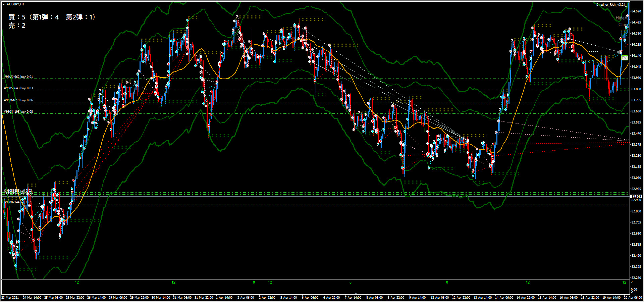Click the triangle icon beside AUDJPY,H1
This screenshot has height=302, width=644.
[x=4, y=4]
